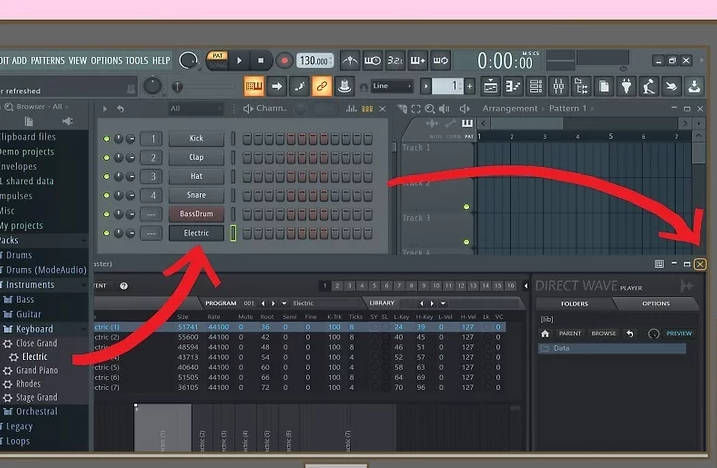Select the Clap channel button
The image size is (717, 468).
click(x=196, y=157)
